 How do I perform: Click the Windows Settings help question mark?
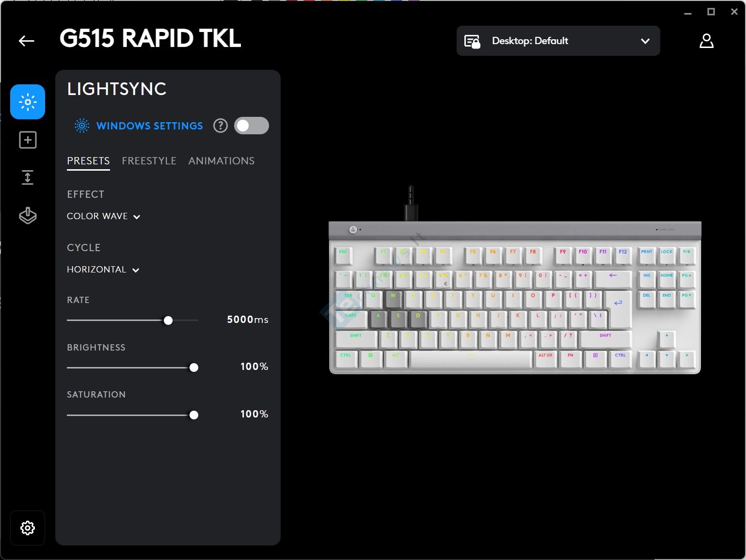point(221,126)
